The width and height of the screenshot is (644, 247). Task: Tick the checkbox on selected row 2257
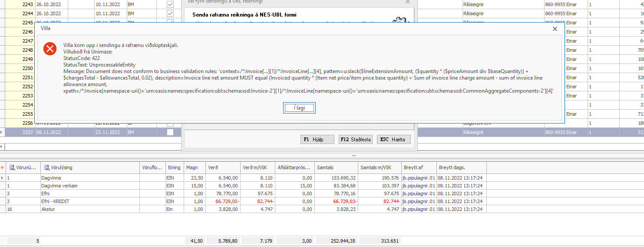(x=170, y=132)
